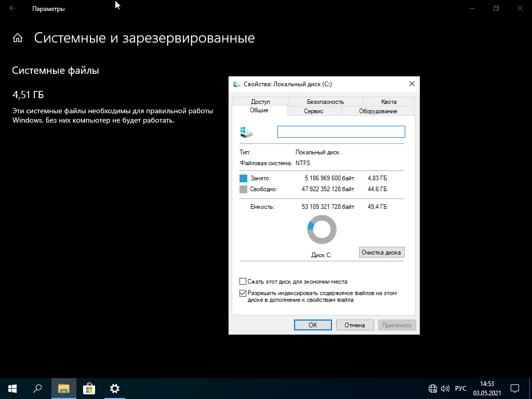Click the Диск C: label under chart
The image size is (532, 399).
(x=321, y=255)
